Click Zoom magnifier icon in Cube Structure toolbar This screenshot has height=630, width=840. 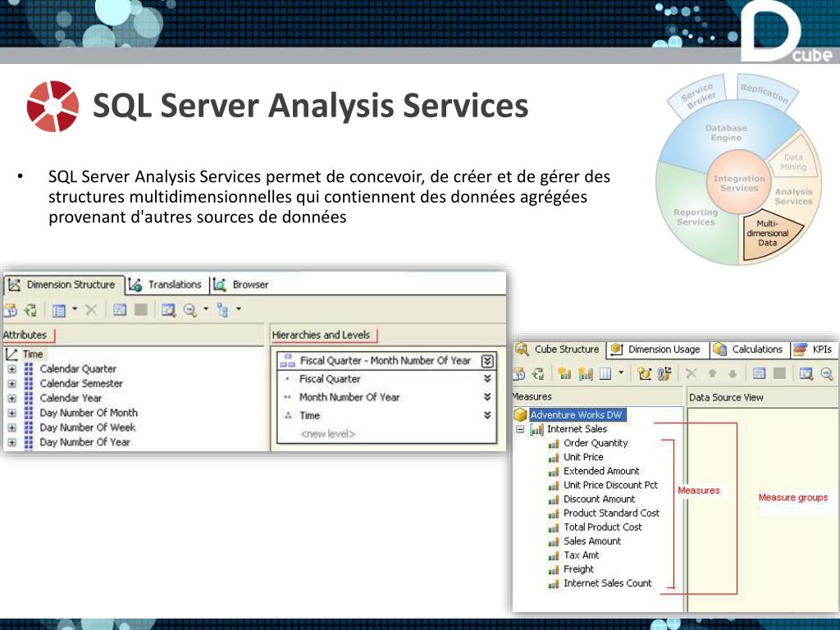click(x=827, y=373)
